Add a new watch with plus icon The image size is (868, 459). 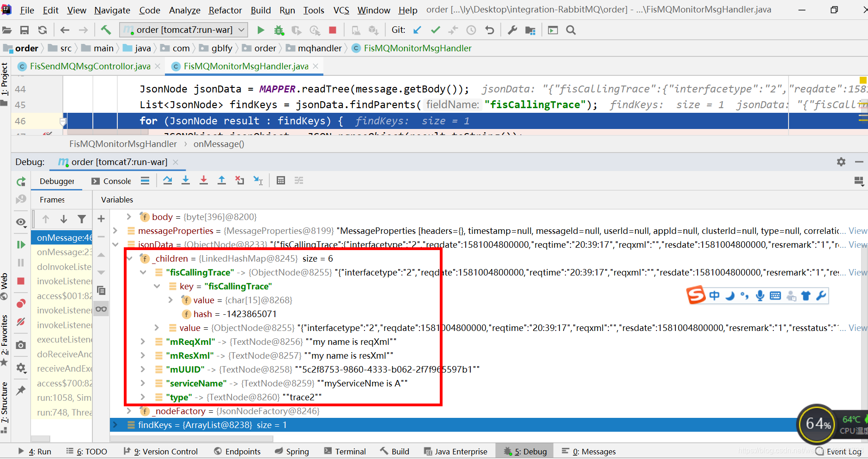pos(101,219)
